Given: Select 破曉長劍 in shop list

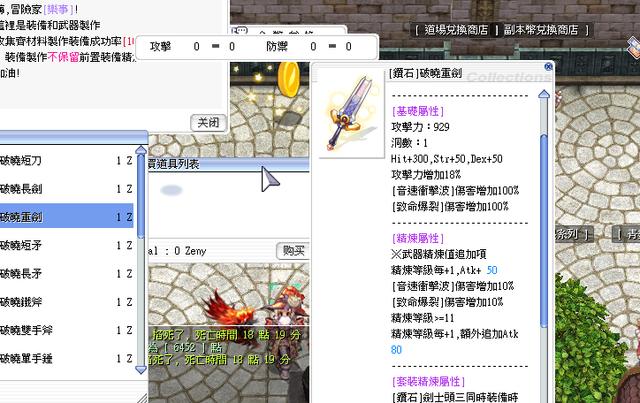Looking at the screenshot, I should click(67, 189).
